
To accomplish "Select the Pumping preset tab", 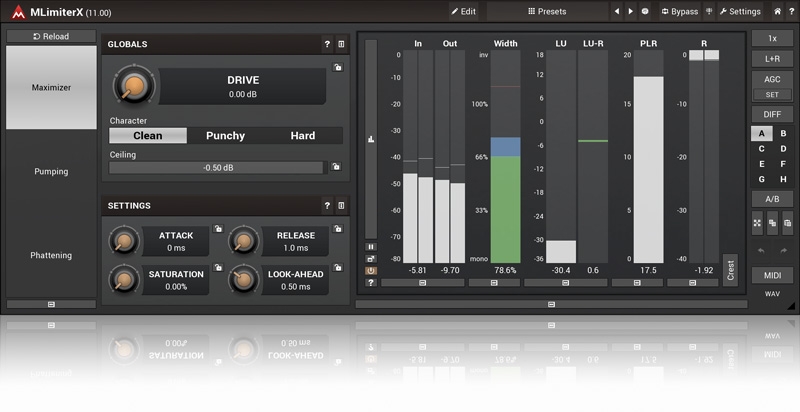I will 51,171.
